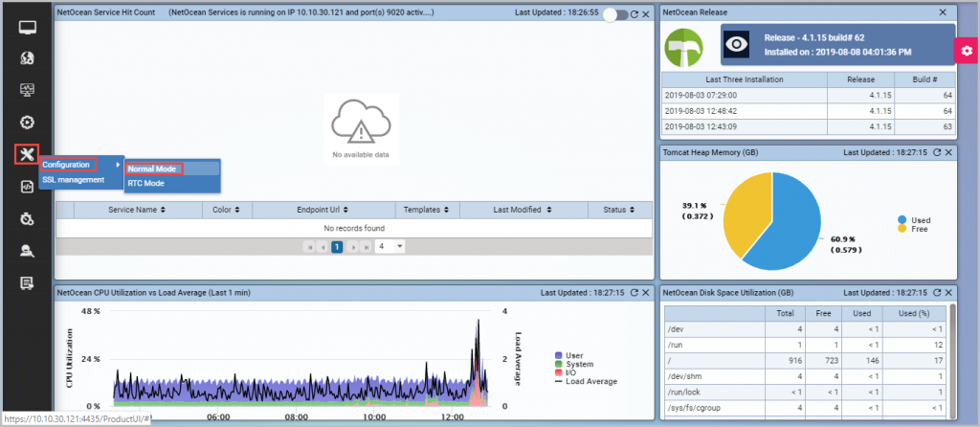Select page 1 in paginator
This screenshot has width=980, height=427.
[337, 247]
